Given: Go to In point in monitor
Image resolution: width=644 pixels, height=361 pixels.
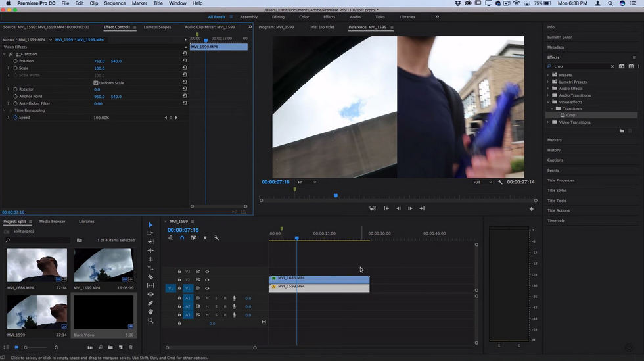Looking at the screenshot, I should 386,208.
